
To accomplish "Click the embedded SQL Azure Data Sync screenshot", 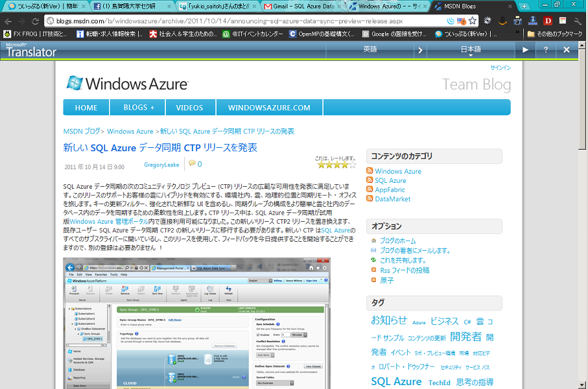I will coord(196,323).
